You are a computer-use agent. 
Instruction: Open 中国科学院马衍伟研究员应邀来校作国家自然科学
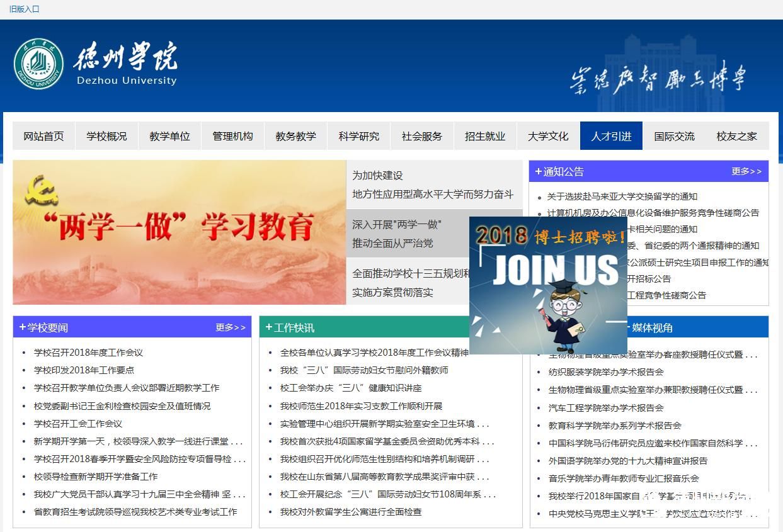pyautogui.click(x=653, y=443)
